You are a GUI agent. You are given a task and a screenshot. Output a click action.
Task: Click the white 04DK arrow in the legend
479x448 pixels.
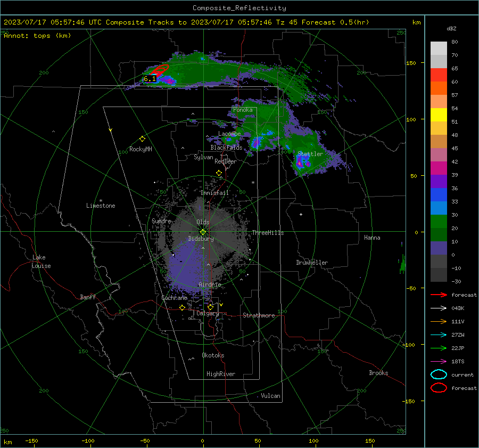click(439, 308)
